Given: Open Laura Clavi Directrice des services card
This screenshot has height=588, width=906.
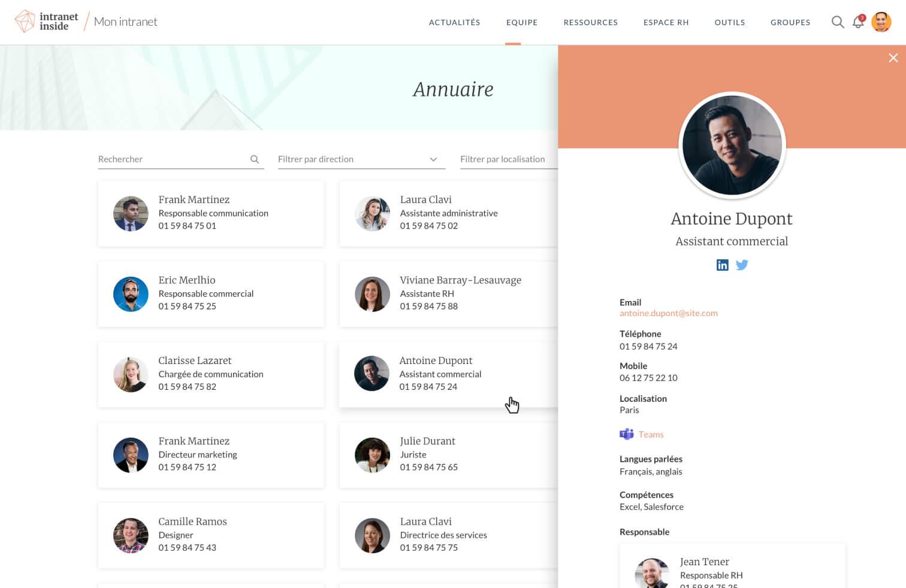Looking at the screenshot, I should pos(448,535).
